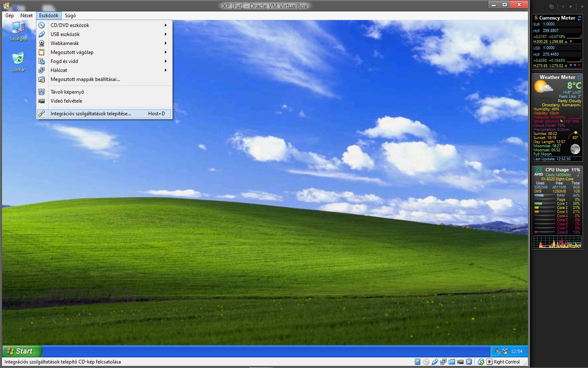Choose Megosztott mappák beállításai...

point(105,79)
